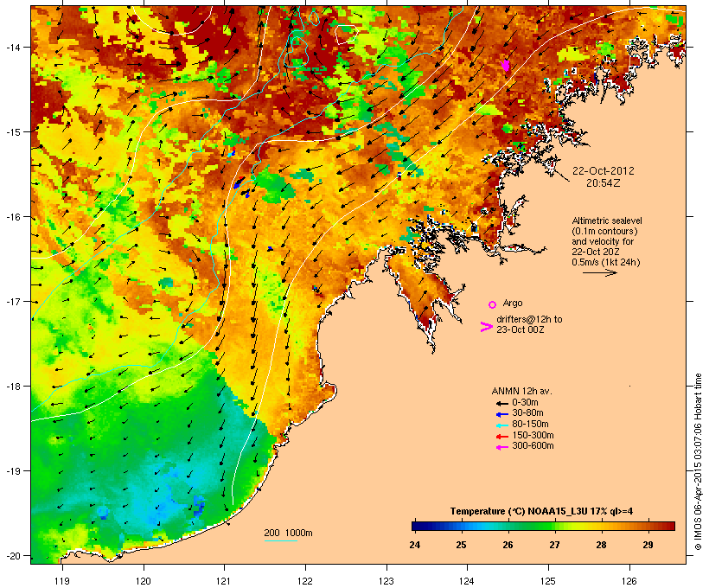Click the Temperature NOAA15_L3U colorbar title
709x588 pixels.
click(541, 511)
